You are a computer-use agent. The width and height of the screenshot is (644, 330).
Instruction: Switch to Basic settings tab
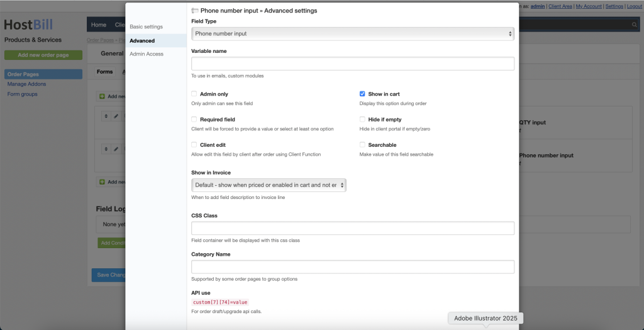click(x=146, y=27)
